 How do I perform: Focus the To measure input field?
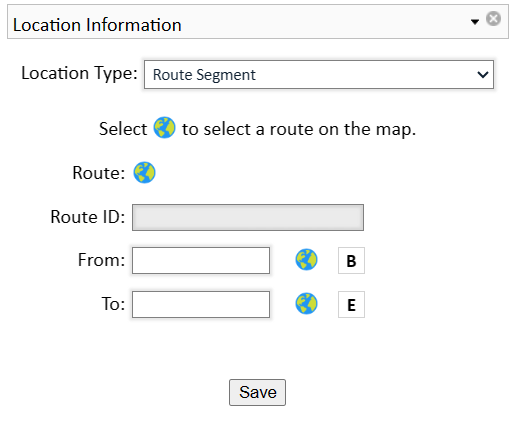tap(201, 304)
